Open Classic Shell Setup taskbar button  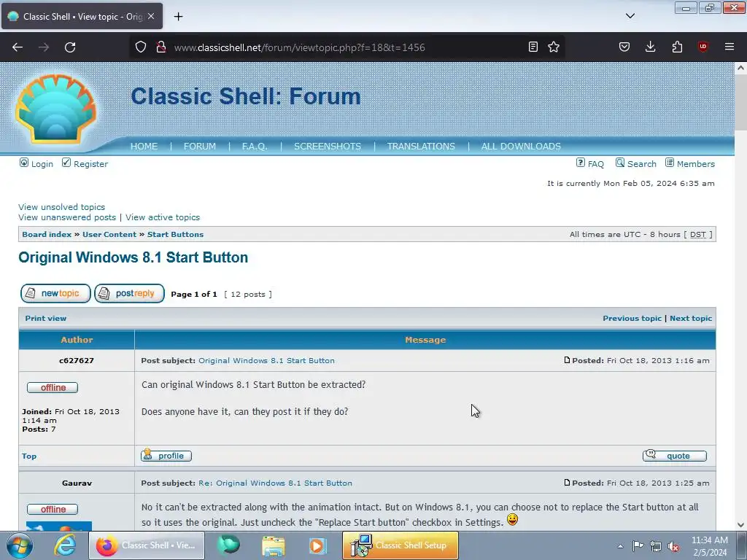coord(400,545)
